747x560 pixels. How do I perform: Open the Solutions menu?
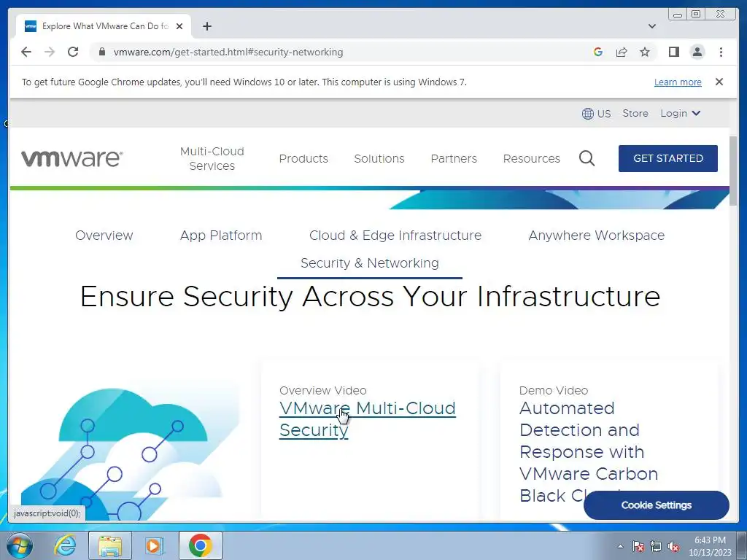tap(379, 158)
